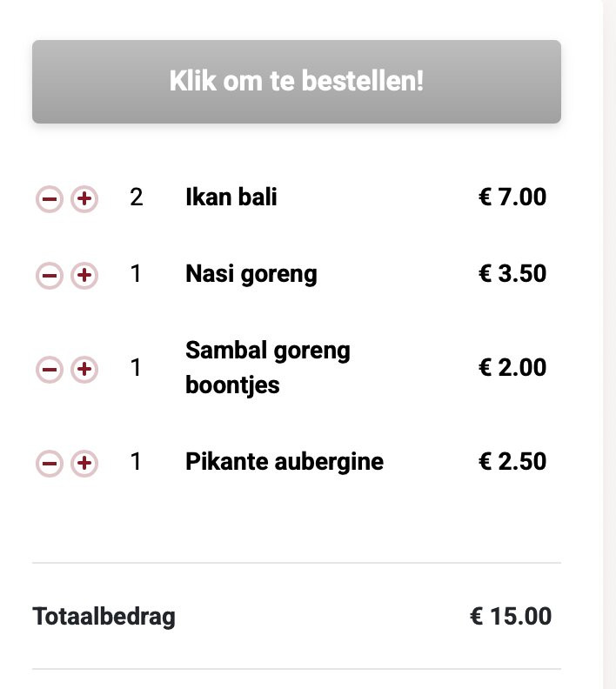Increase the Ikan bali quantity with plus
The width and height of the screenshot is (616, 689).
84,199
